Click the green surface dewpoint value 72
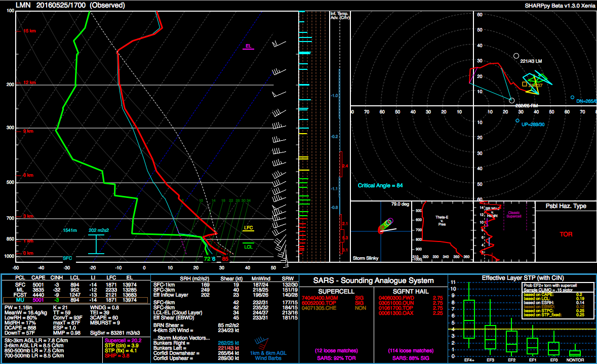597x364 pixels. click(207, 259)
